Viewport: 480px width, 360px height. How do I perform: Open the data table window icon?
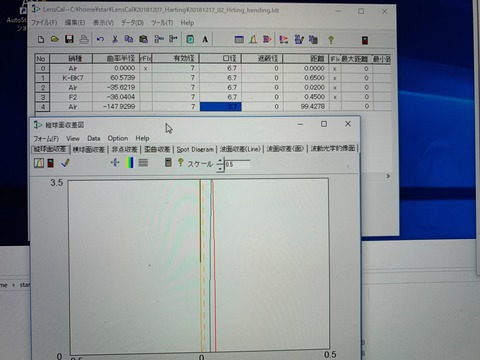pyautogui.click(x=239, y=40)
